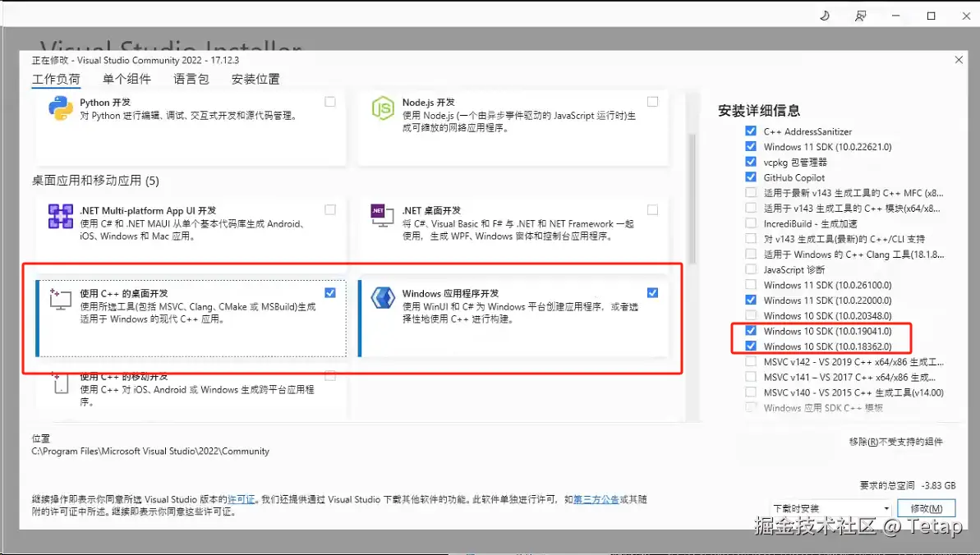
Task: Check IncrediBuild build acceleration
Action: pos(751,223)
